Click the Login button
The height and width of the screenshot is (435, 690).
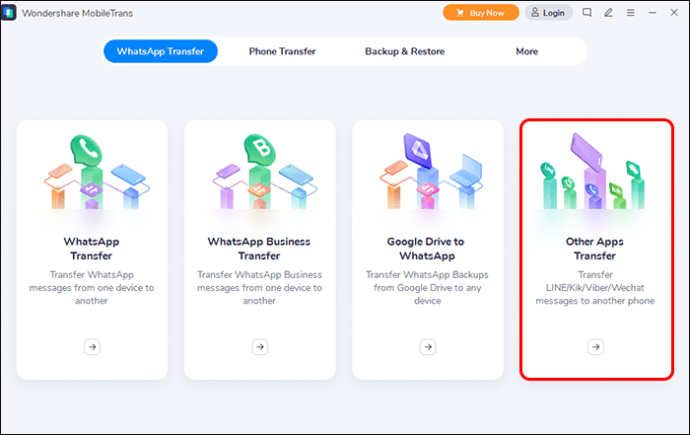[x=548, y=13]
